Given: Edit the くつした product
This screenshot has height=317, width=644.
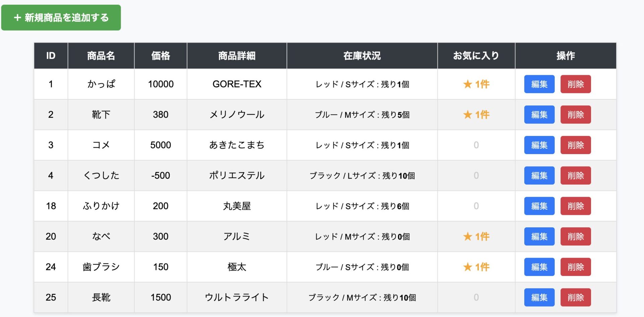Looking at the screenshot, I should 539,176.
